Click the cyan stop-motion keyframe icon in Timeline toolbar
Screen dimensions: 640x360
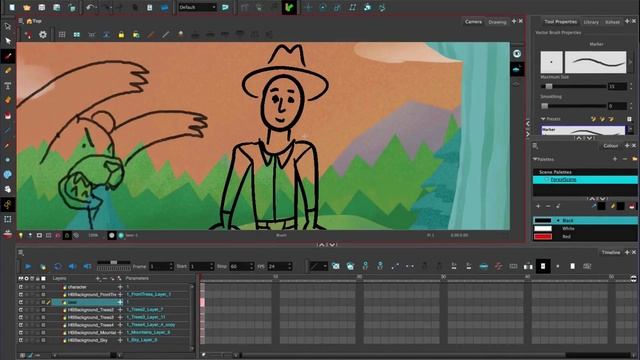coord(484,266)
